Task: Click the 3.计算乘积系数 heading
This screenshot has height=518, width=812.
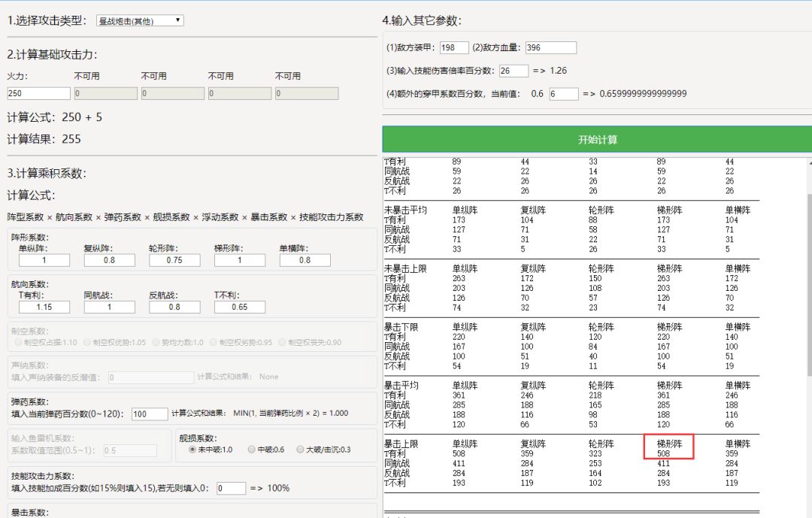Action: tap(47, 174)
